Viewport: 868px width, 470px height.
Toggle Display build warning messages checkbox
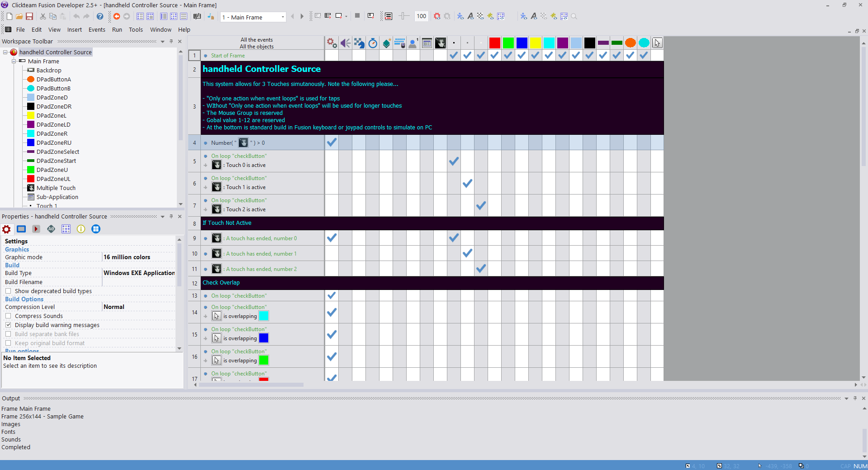[8, 325]
